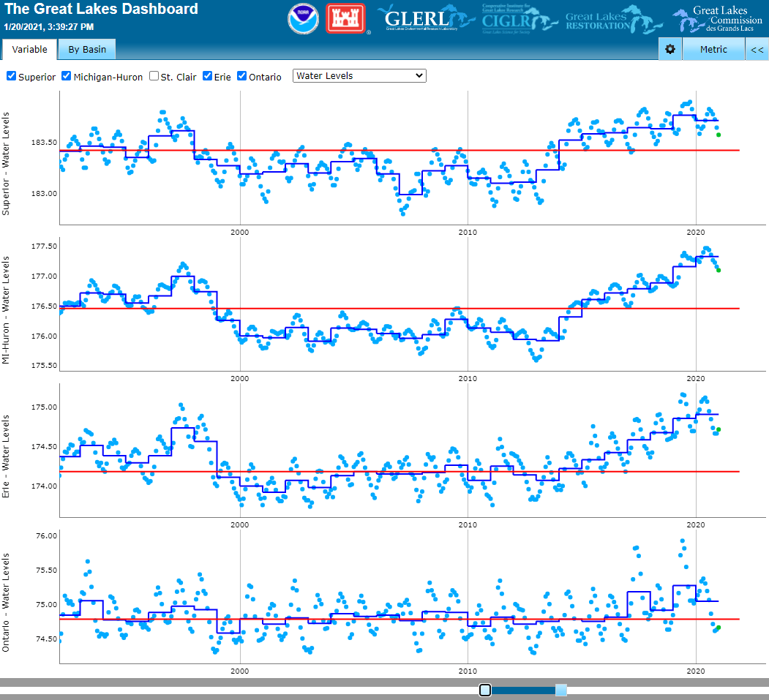Image resolution: width=769 pixels, height=700 pixels.
Task: Expand the variable selection combo box arrow
Action: click(419, 75)
